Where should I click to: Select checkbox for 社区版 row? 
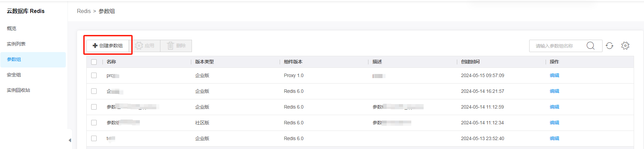pos(94,123)
